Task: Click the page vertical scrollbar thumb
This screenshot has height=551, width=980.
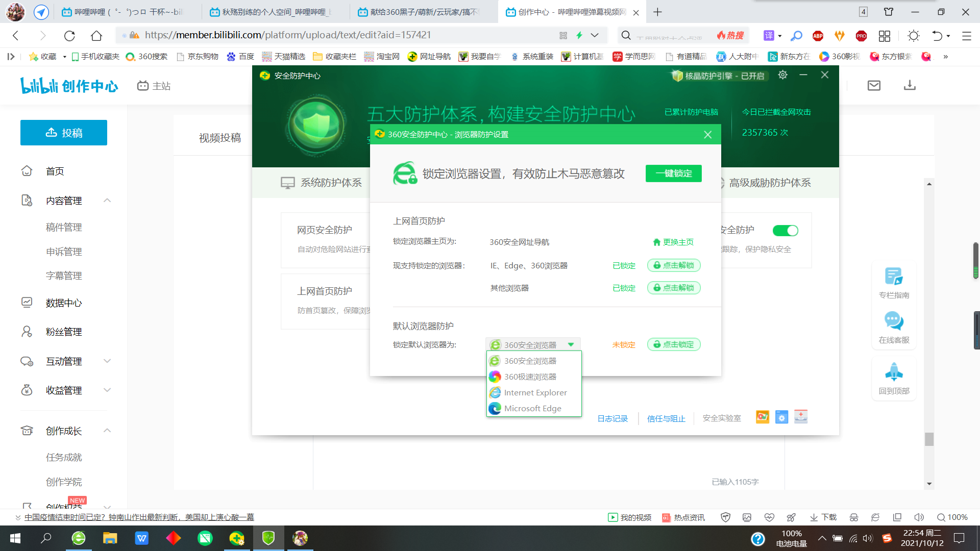Action: click(929, 439)
